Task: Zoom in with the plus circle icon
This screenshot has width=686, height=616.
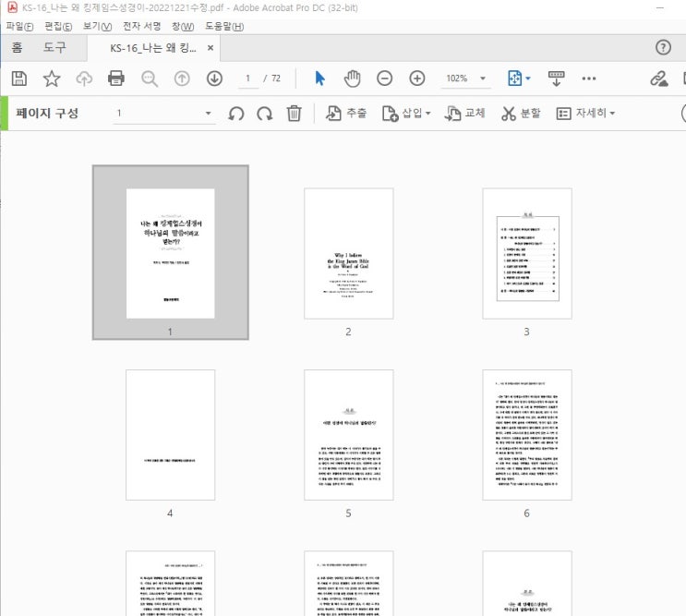Action: pyautogui.click(x=417, y=79)
